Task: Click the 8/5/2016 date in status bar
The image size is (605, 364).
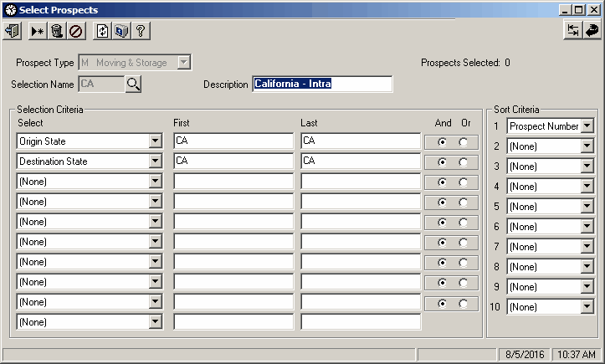Action: click(525, 354)
